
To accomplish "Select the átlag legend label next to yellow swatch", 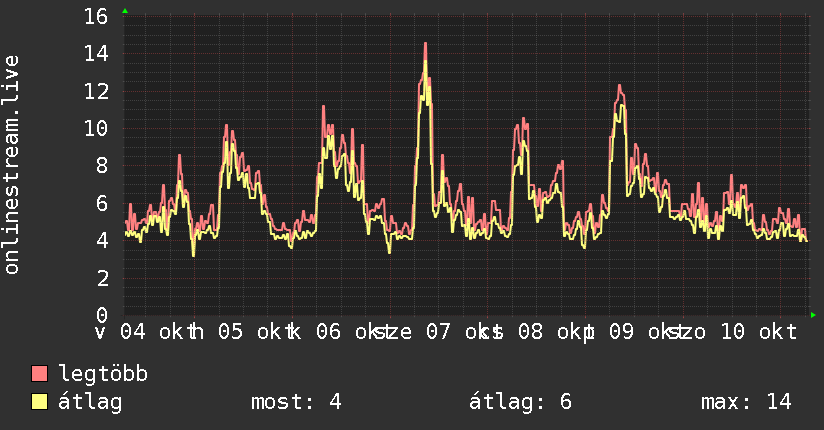I will tap(90, 402).
